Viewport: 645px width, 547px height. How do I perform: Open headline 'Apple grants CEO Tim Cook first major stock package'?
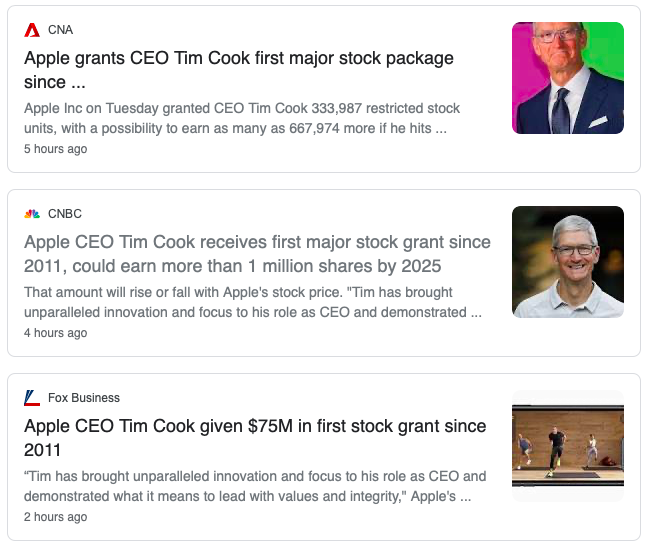click(238, 59)
